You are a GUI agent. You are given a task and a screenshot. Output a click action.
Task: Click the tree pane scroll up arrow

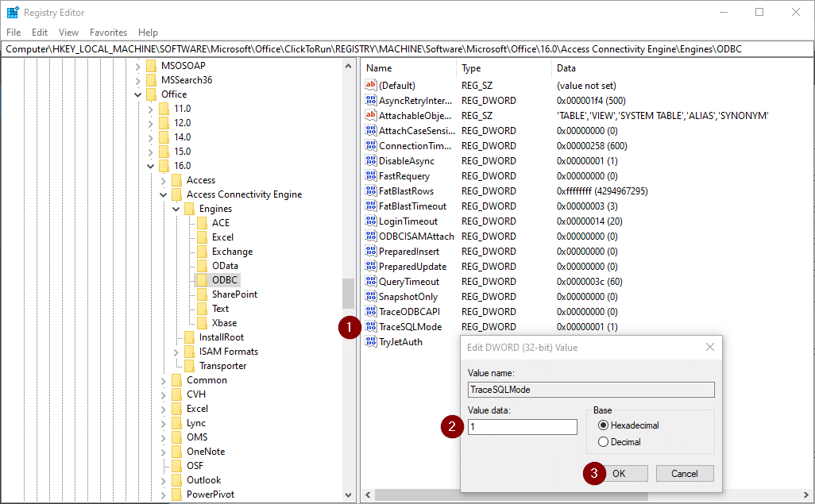[x=348, y=66]
